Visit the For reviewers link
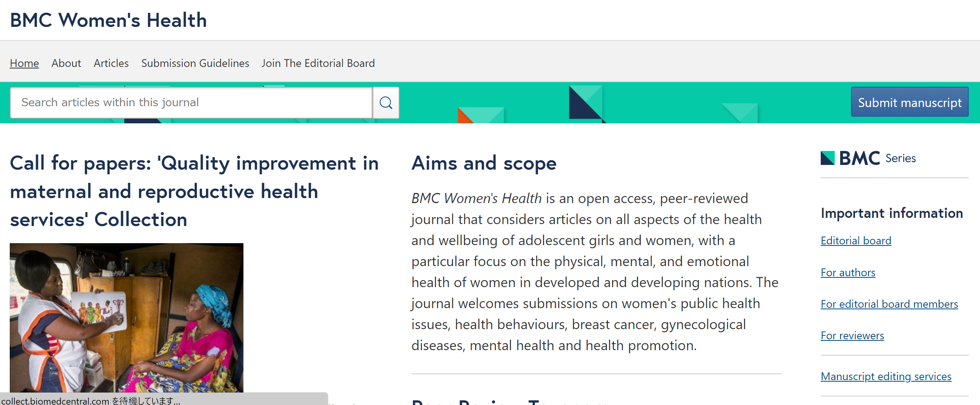This screenshot has height=405, width=980. pos(852,336)
